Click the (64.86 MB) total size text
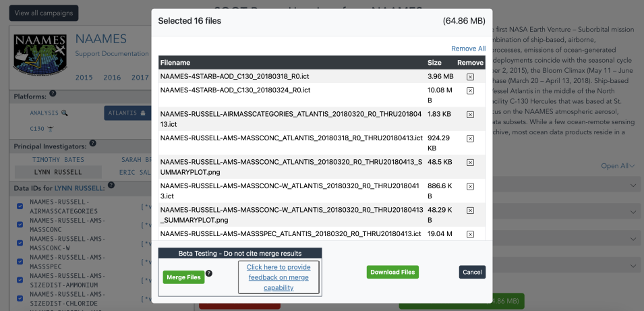The width and height of the screenshot is (644, 311). (464, 21)
